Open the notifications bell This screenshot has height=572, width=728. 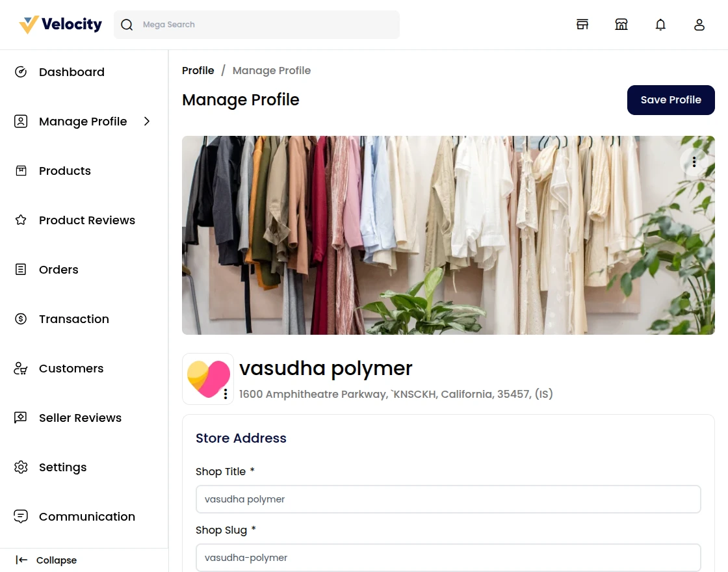pyautogui.click(x=660, y=24)
